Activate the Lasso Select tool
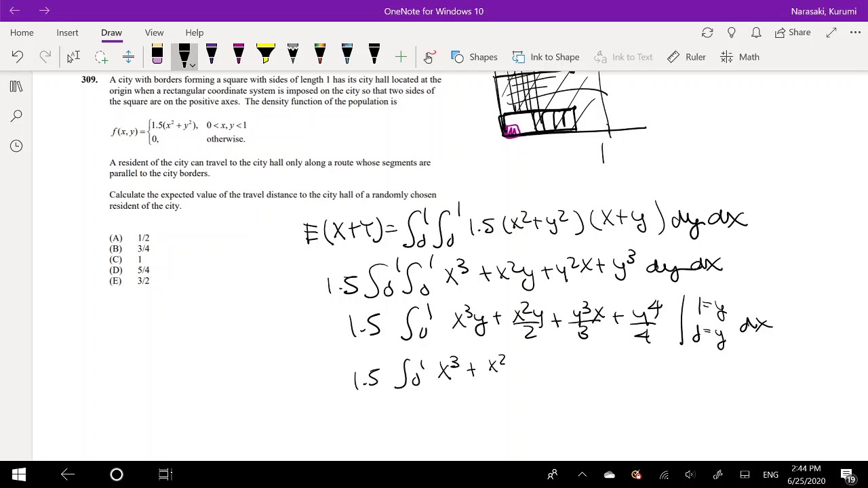The width and height of the screenshot is (868, 488). pos(101,57)
